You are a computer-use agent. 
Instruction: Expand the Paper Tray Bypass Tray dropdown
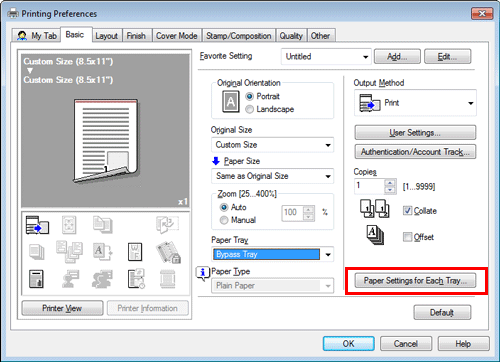(x=272, y=255)
